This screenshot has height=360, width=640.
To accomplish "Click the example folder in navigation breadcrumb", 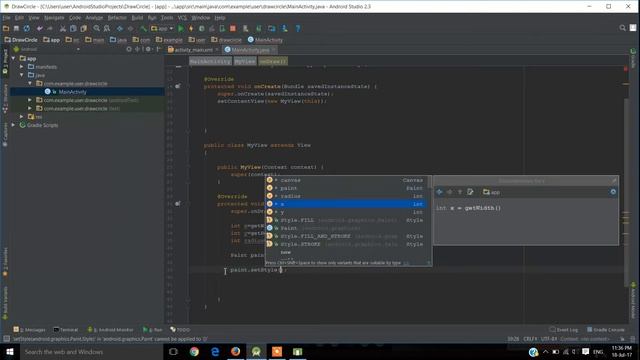I will point(169,40).
